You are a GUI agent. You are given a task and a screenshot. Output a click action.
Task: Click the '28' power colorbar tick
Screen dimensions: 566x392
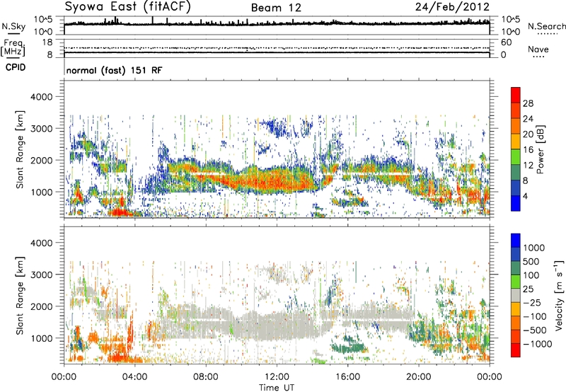coord(528,103)
